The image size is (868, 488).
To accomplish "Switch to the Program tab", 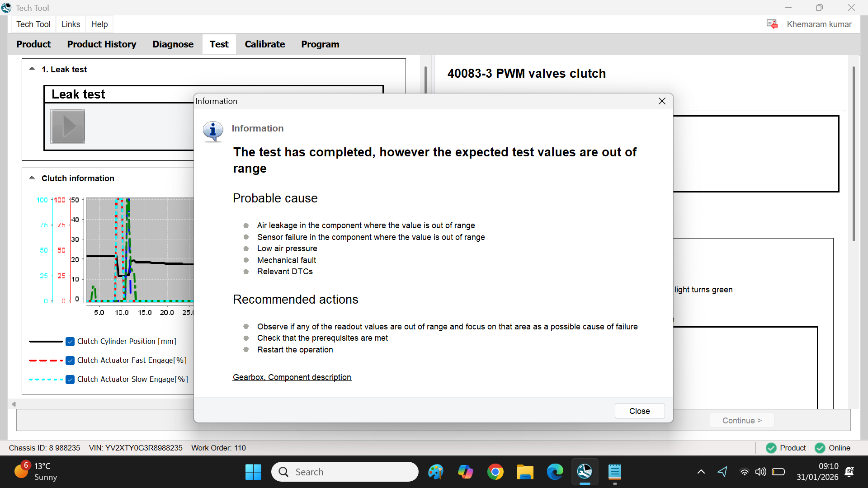I will pyautogui.click(x=320, y=44).
